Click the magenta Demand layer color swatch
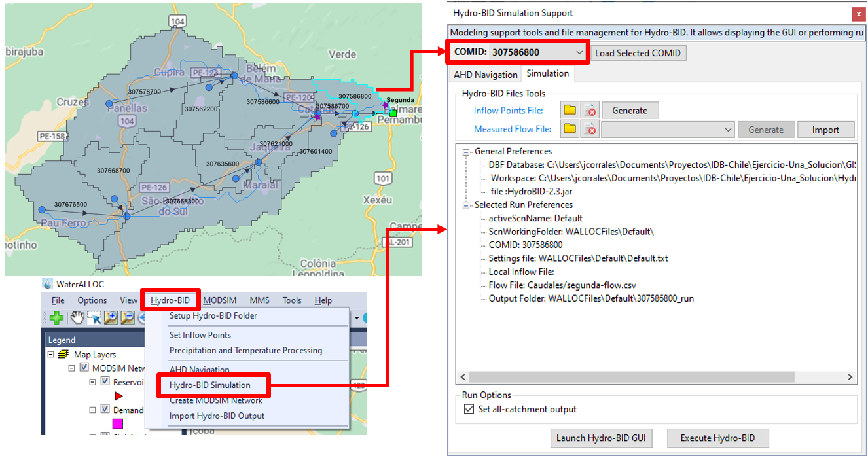 click(x=118, y=423)
